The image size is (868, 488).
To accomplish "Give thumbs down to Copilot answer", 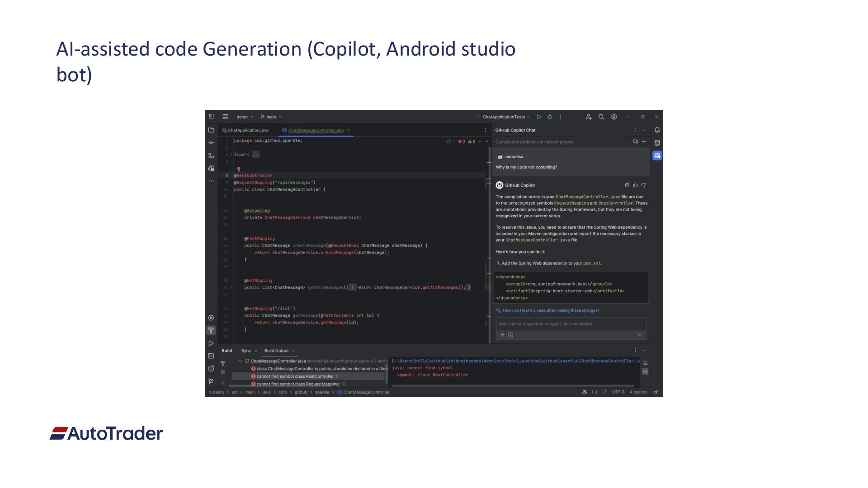I will coord(644,185).
